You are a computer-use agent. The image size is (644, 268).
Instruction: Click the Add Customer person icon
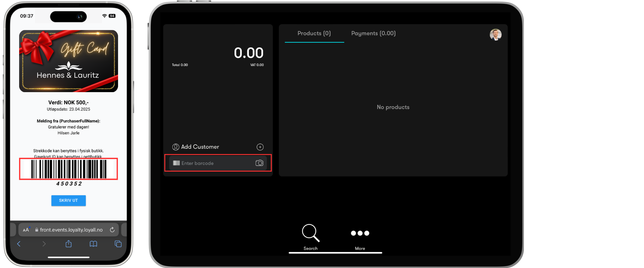[176, 147]
